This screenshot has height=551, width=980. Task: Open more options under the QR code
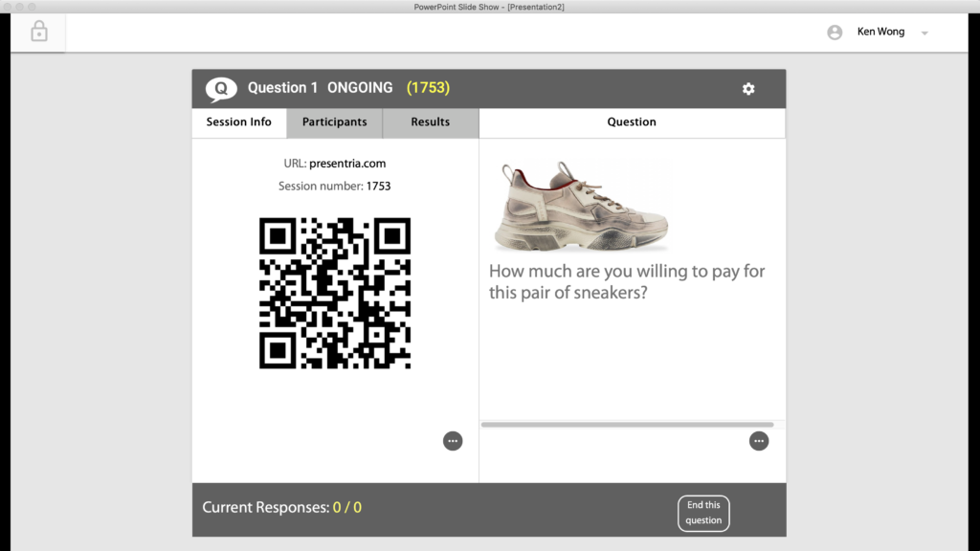pos(453,441)
